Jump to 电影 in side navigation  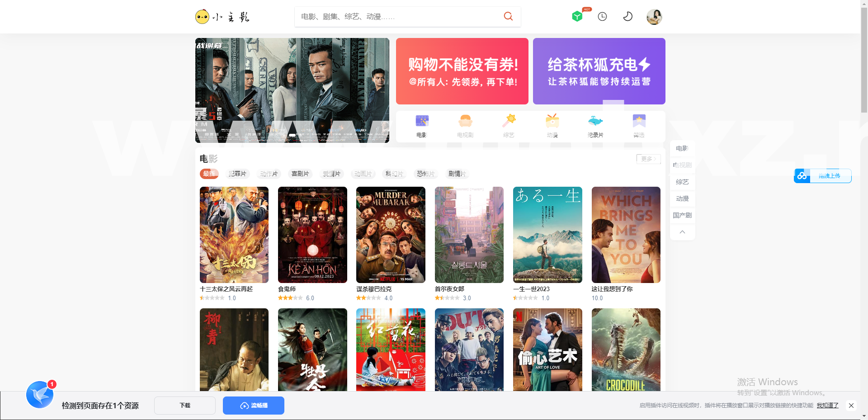[x=682, y=148]
